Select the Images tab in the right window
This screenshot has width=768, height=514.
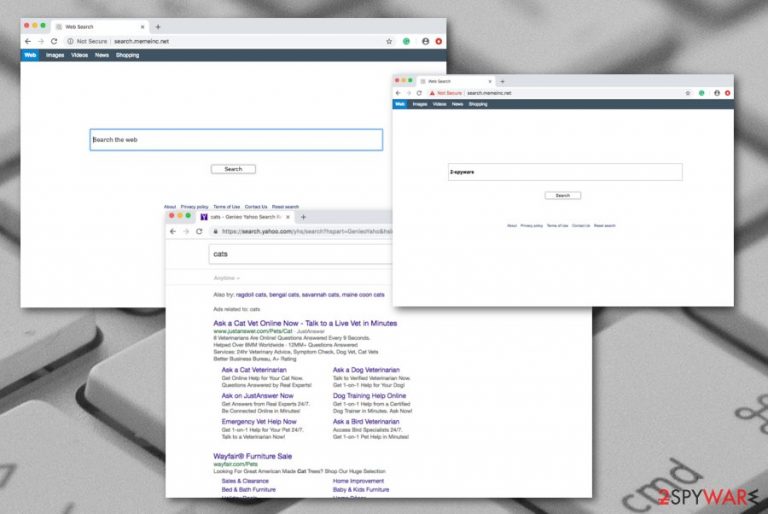tap(420, 104)
